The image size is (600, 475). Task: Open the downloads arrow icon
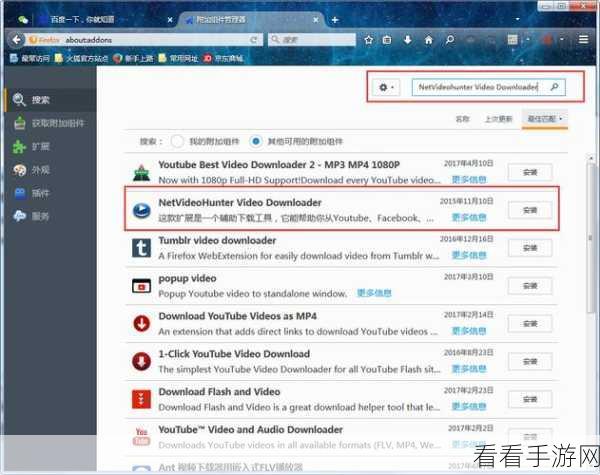coord(408,40)
